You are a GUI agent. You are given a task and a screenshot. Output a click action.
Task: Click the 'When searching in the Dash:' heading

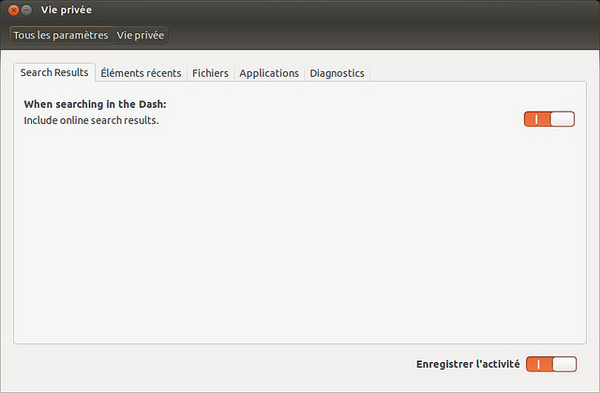95,104
